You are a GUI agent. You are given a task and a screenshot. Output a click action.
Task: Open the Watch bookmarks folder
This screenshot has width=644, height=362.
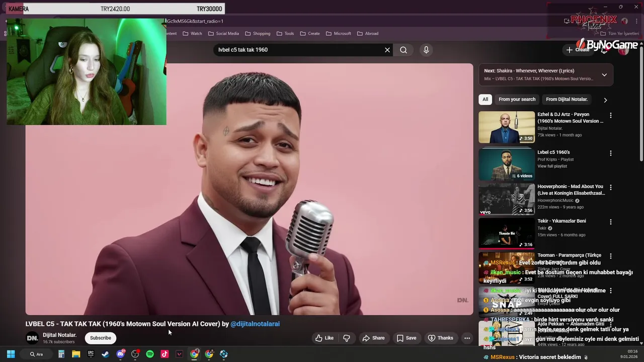tap(192, 34)
